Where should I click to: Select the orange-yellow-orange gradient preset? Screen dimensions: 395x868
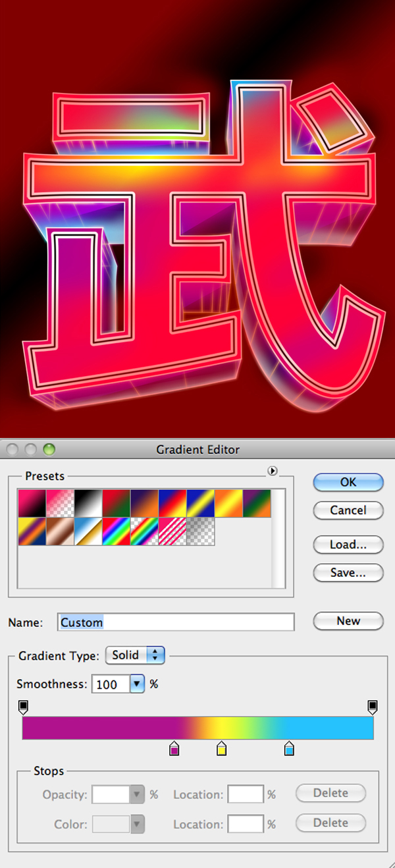pos(228,504)
